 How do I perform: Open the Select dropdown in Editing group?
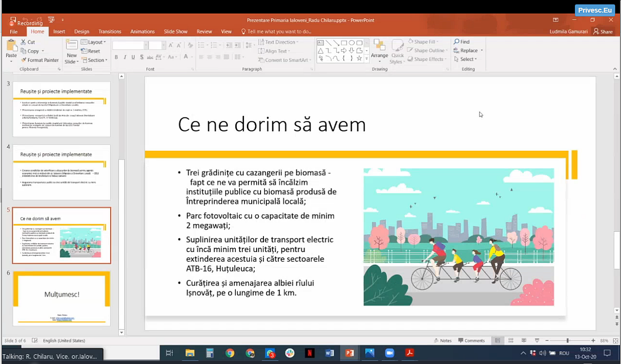pyautogui.click(x=466, y=59)
